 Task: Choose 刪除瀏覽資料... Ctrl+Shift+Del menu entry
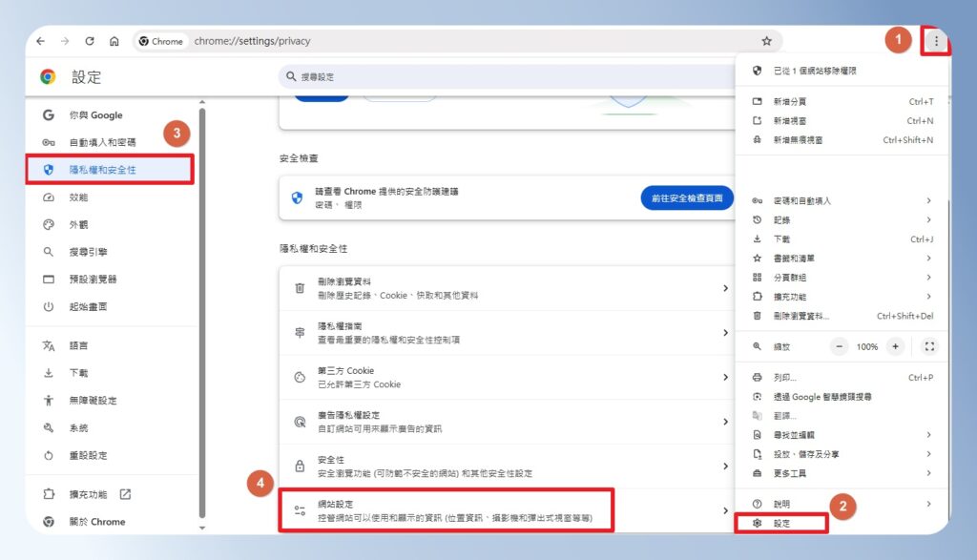(843, 317)
